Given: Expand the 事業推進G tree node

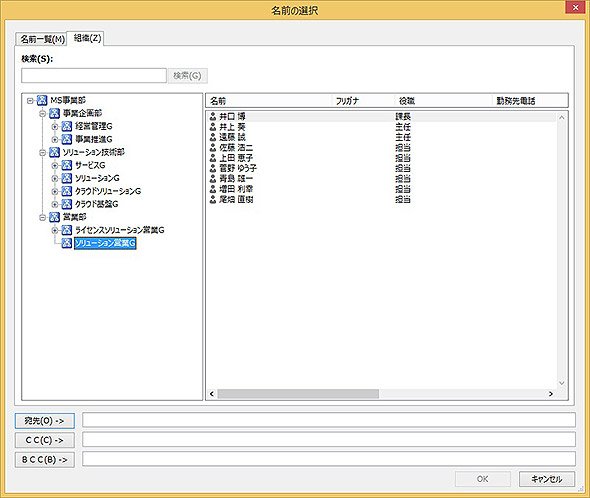Looking at the screenshot, I should [55, 139].
